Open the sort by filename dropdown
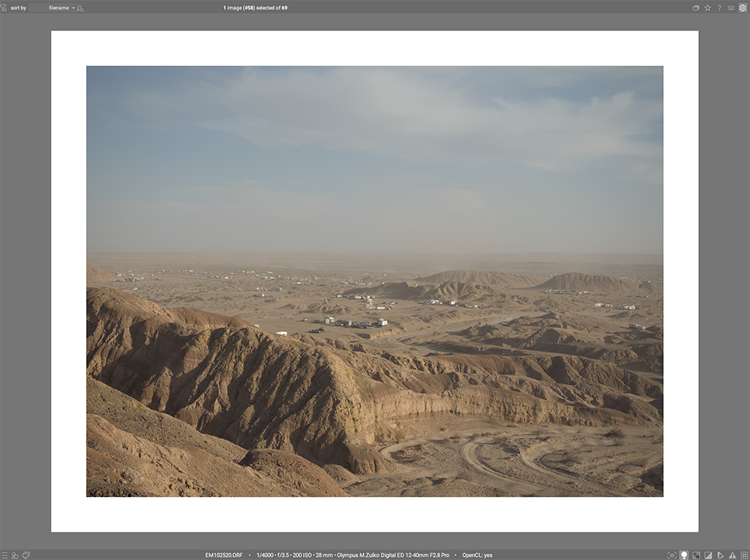This screenshot has width=750, height=560. tap(52, 7)
